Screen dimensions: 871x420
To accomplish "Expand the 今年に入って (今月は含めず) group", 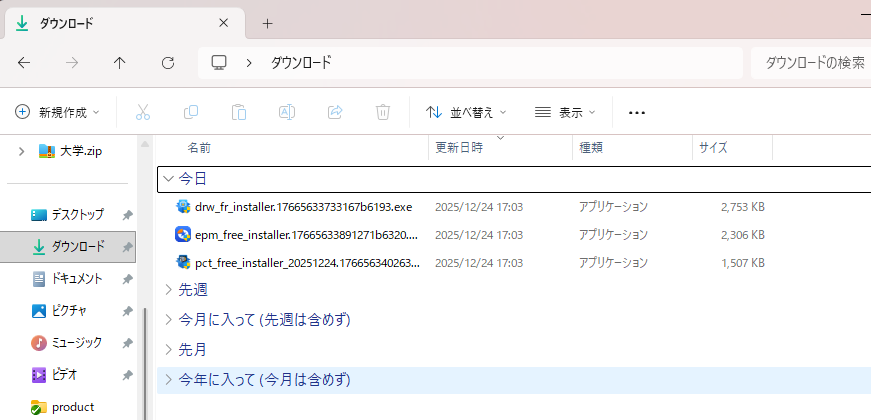I will [169, 380].
